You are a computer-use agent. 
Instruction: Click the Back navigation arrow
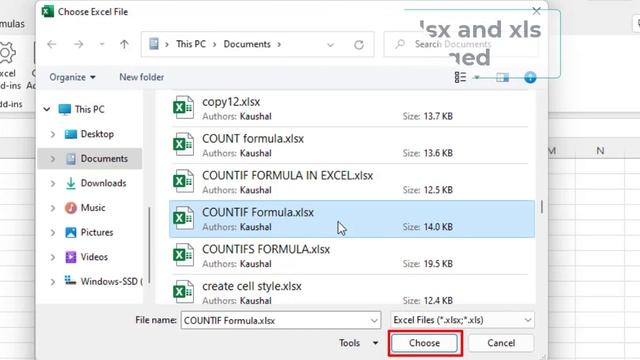(x=52, y=44)
